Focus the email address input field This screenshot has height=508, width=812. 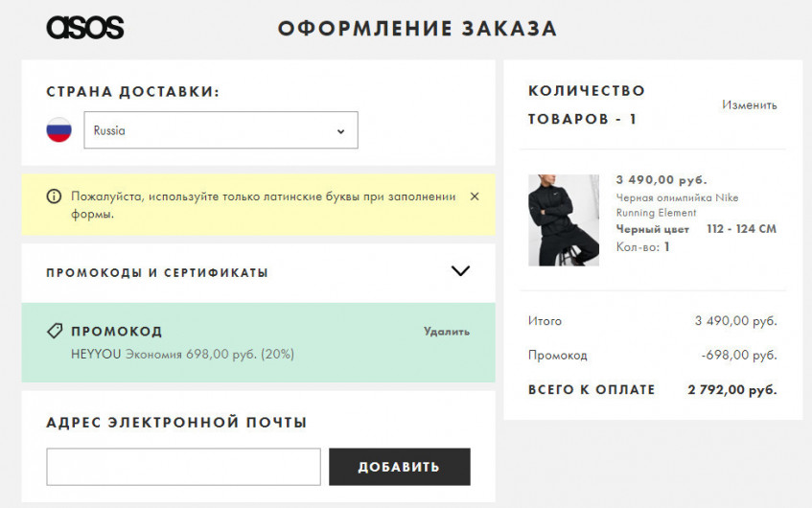(183, 467)
